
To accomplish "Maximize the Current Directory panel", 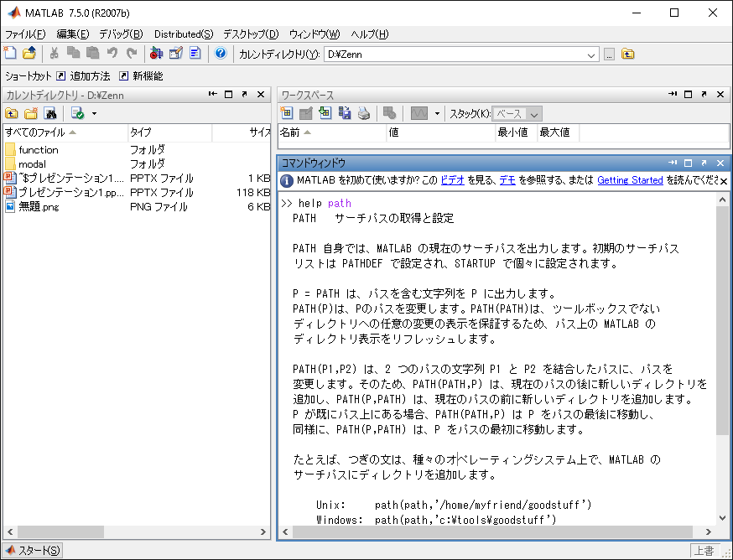I will point(229,95).
